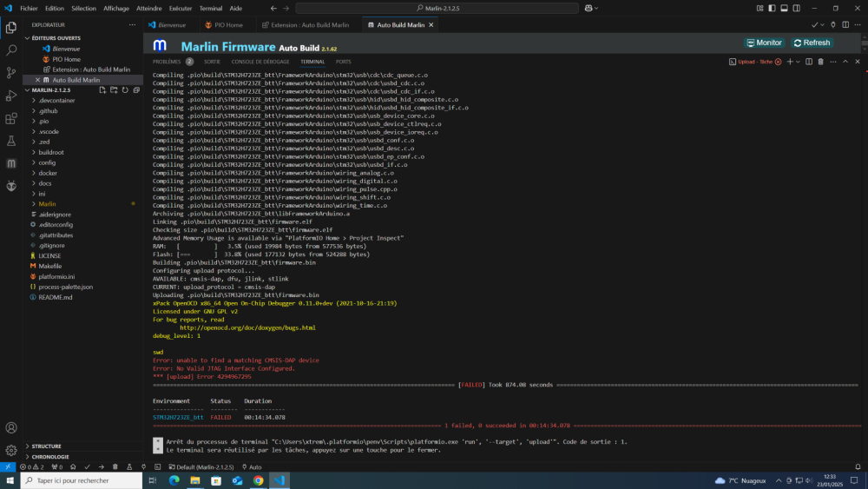
Task: Toggle primary sidebar layout button
Action: click(x=772, y=9)
